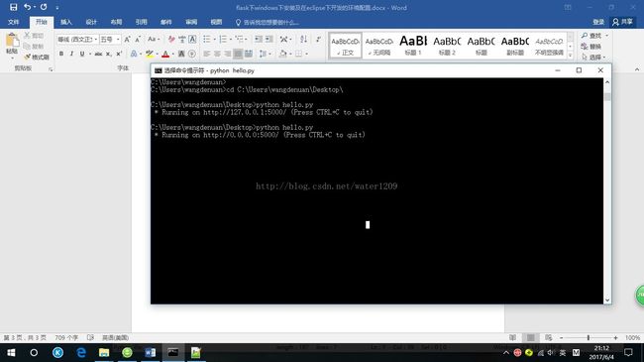Click the Text Effects (outlined A) icon
Screen dimensions: 644x362
(135, 54)
